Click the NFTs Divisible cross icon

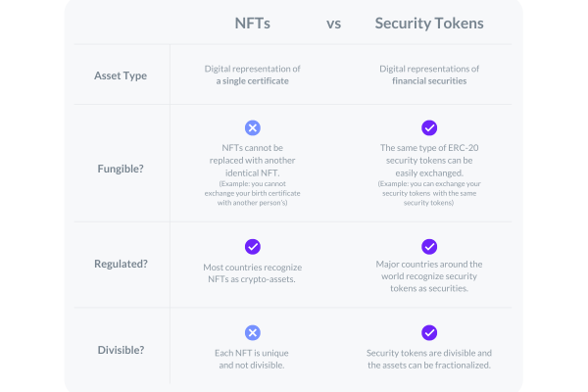click(x=253, y=333)
